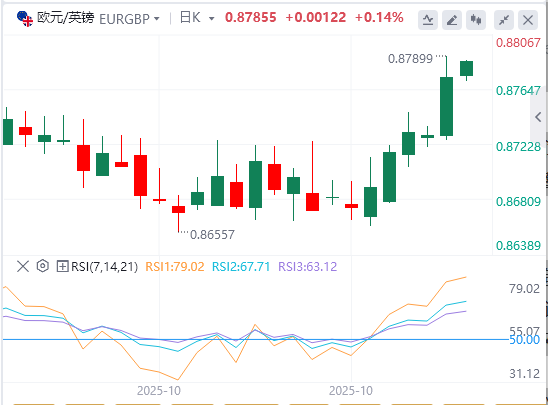Click the percentage change +0.14%
This screenshot has height=405, width=548.
coord(379,17)
